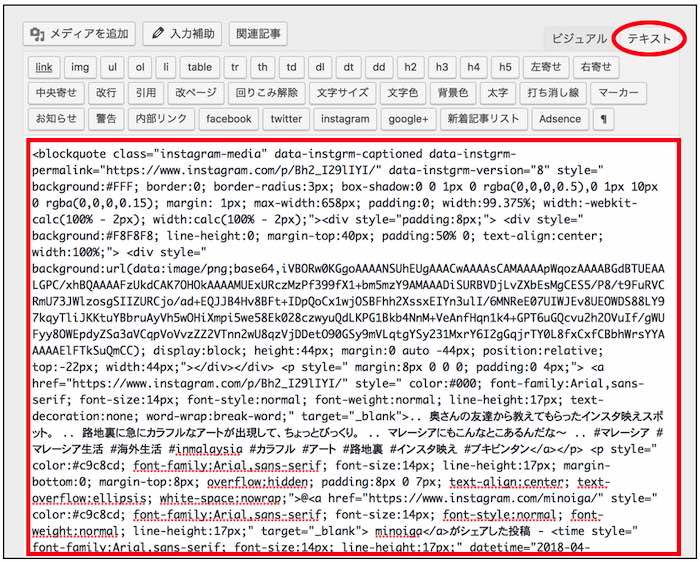Switch to the ビジュアル tab
This screenshot has height=562, width=700.
click(579, 39)
